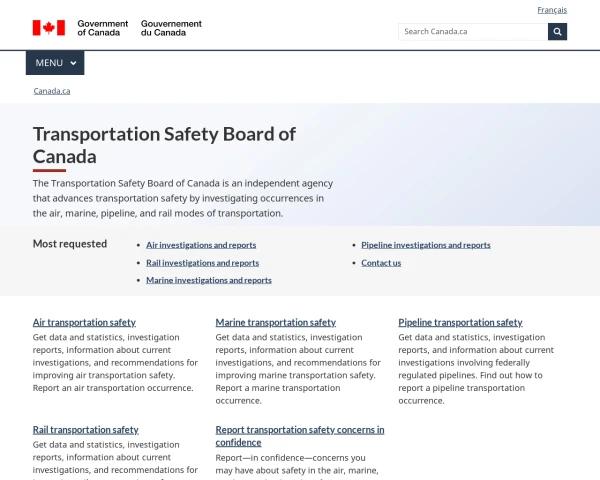Go to Marine transportation safety

coord(276,323)
